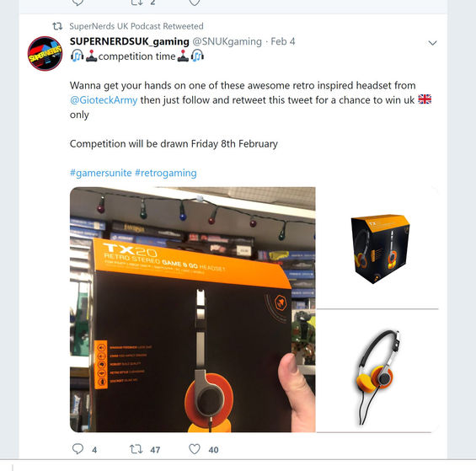Click the reply count number 4
The image size is (476, 471).
94,450
